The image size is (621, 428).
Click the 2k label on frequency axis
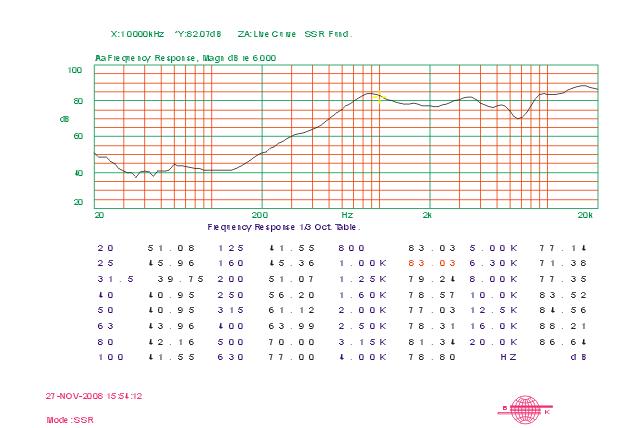[427, 215]
